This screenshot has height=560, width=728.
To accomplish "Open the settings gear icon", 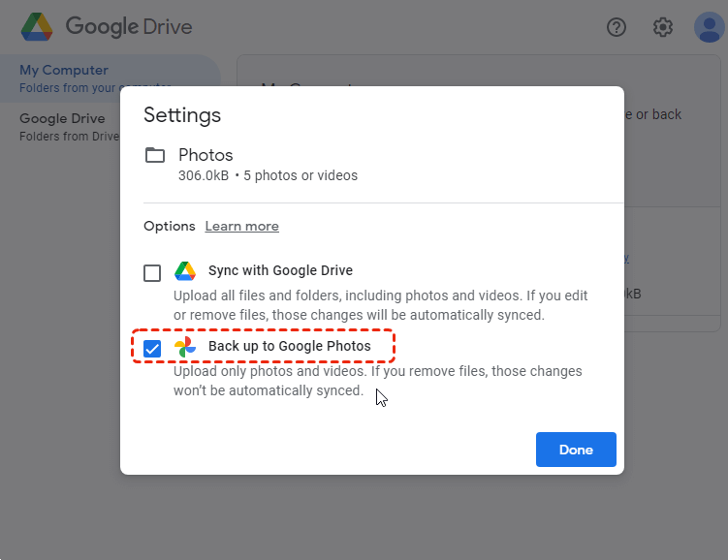I will (x=663, y=27).
